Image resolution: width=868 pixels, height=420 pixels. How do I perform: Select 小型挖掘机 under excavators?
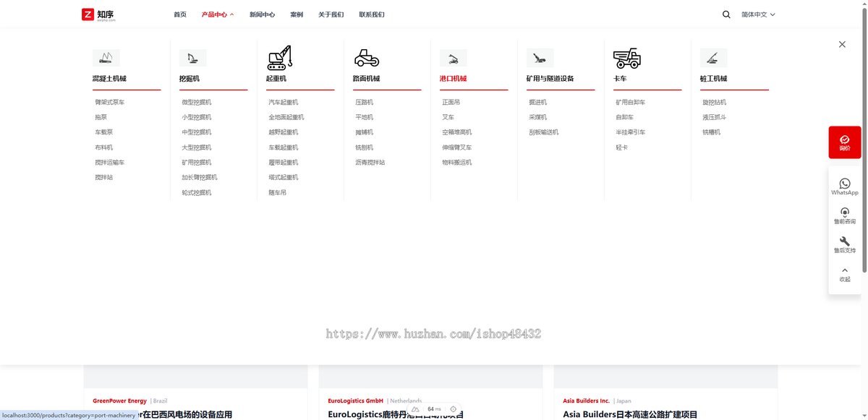pyautogui.click(x=197, y=117)
